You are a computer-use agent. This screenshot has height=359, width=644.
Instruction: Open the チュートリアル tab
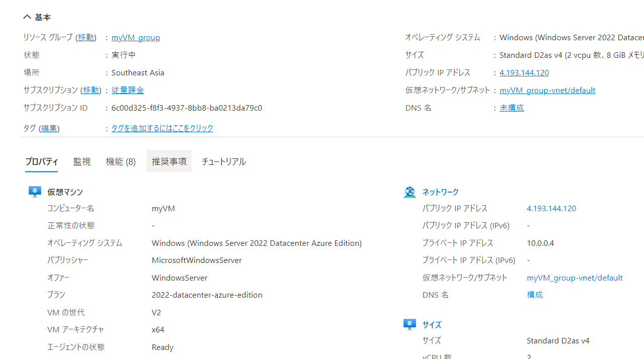[x=224, y=161]
